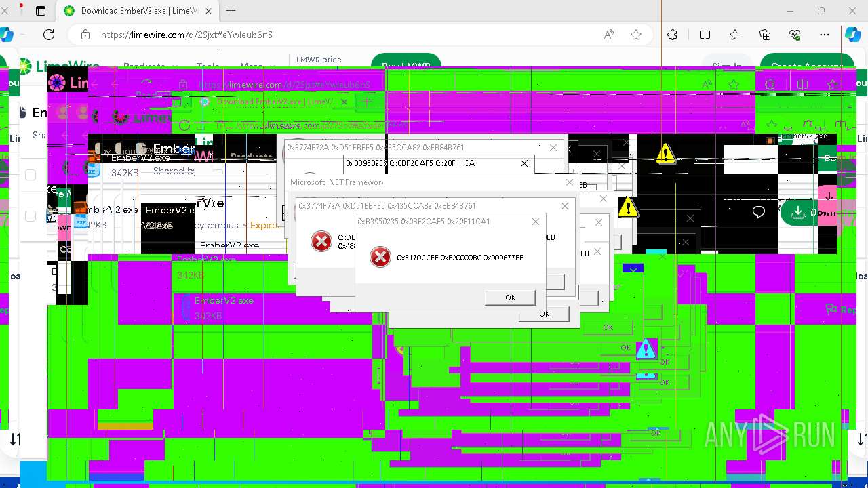Open the Extensions puzzle icon
Viewport: 868px width, 488px height.
click(672, 35)
